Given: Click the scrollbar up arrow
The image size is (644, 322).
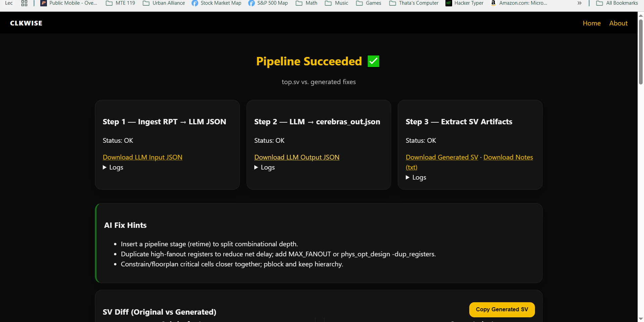Looking at the screenshot, I should tap(641, 15).
